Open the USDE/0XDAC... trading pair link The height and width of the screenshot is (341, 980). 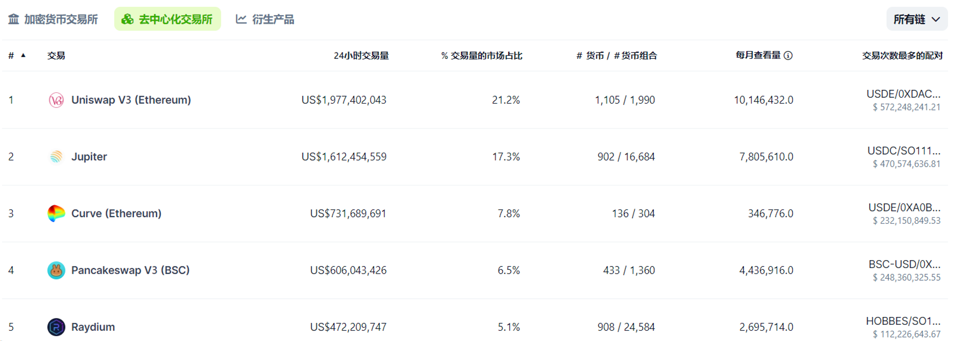click(903, 94)
